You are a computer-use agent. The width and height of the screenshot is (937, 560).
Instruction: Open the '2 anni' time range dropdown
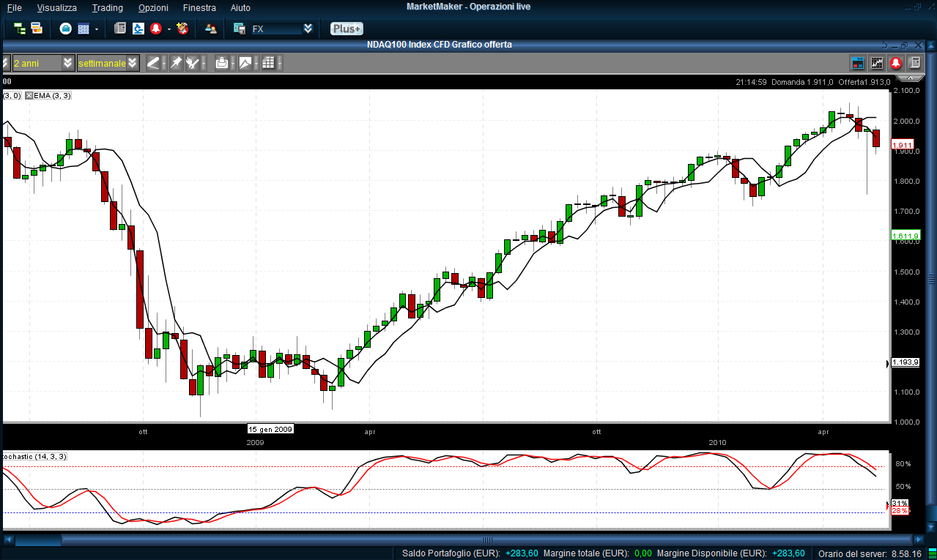pyautogui.click(x=67, y=63)
